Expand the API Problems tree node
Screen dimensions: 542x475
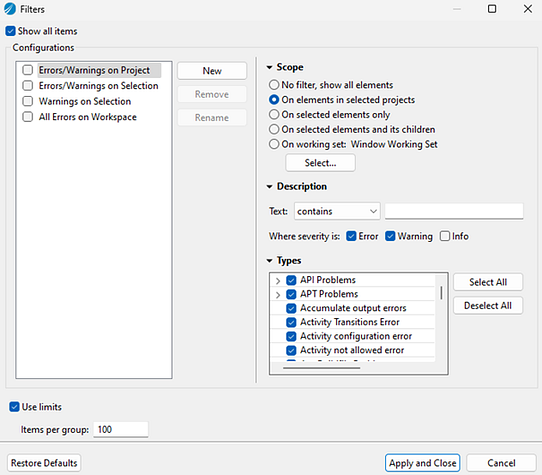[278, 281]
